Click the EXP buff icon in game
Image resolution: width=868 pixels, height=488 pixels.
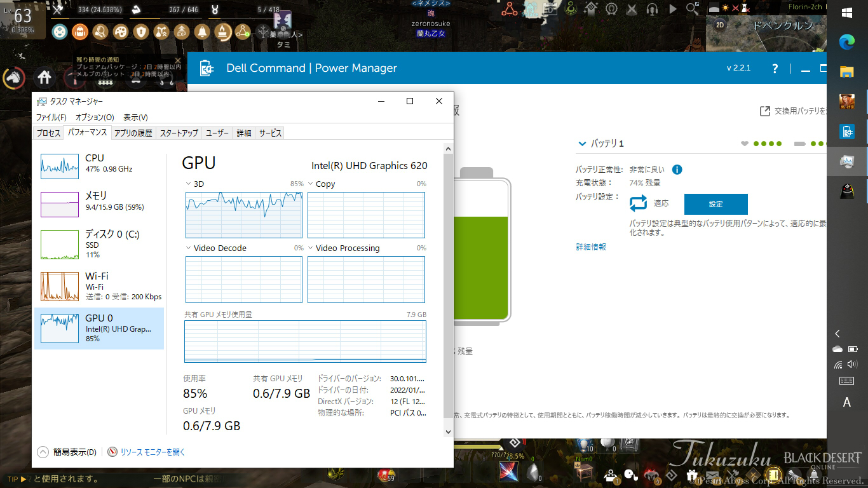182,31
